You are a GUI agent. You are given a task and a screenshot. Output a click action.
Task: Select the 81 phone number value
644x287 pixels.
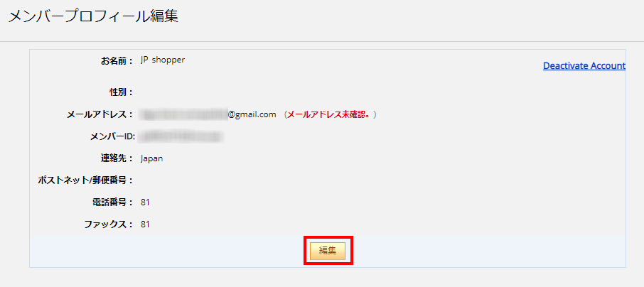click(x=145, y=202)
